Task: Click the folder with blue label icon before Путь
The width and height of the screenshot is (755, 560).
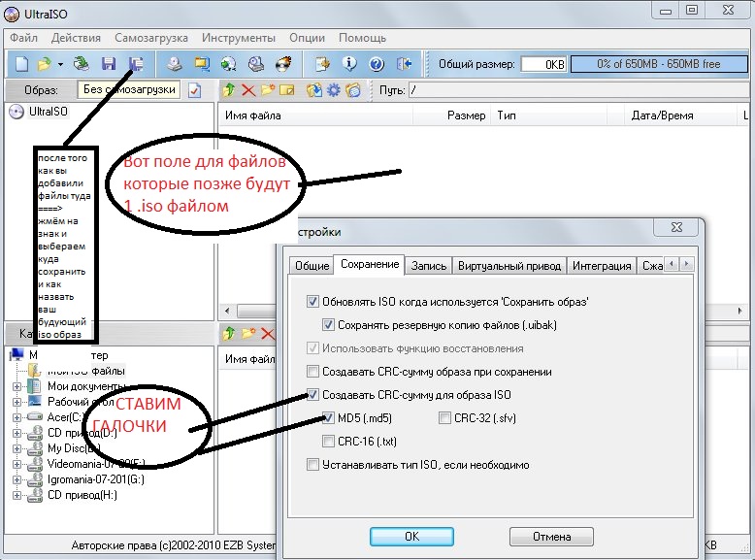Action: [353, 90]
